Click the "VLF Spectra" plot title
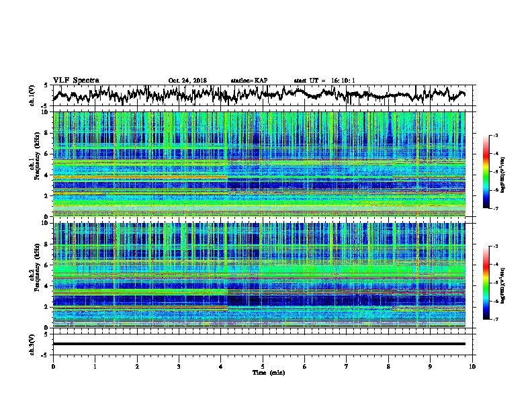 [x=76, y=81]
